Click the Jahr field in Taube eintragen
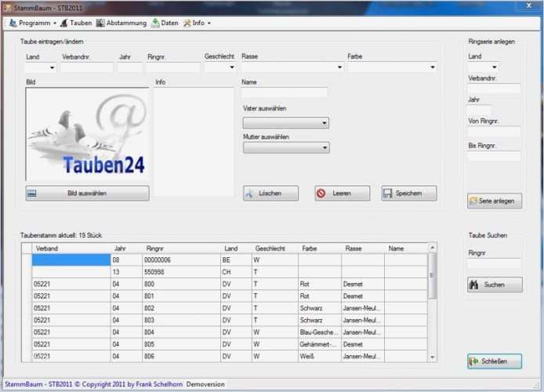Screen dimensions: 544x392 pos(130,67)
